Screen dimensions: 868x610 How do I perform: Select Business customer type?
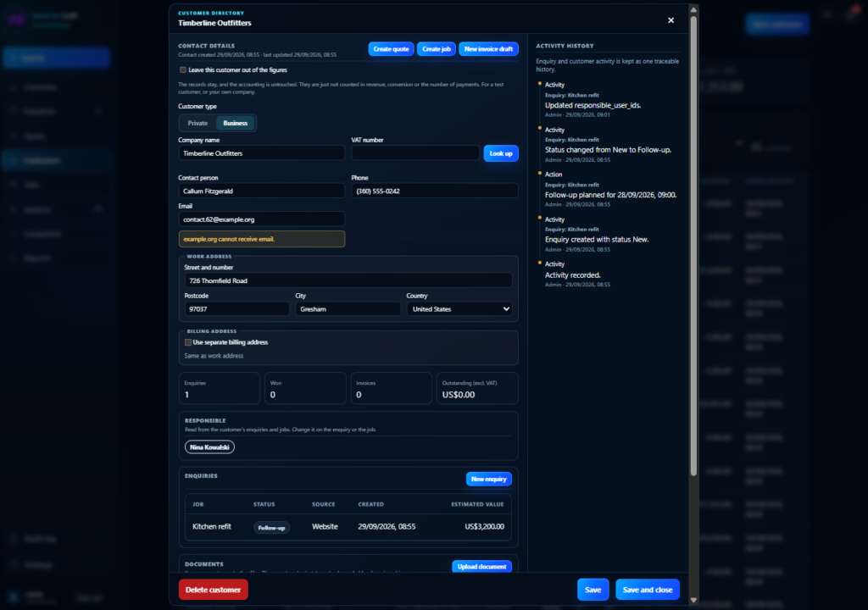click(x=236, y=123)
